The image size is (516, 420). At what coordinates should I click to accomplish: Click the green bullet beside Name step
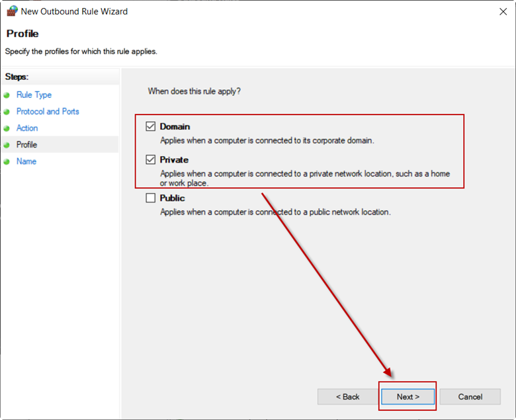pyautogui.click(x=7, y=162)
